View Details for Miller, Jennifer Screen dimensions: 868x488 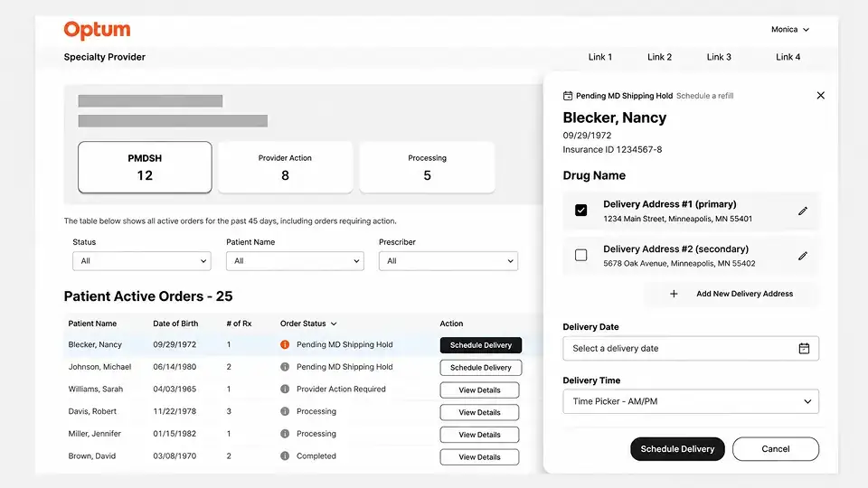(479, 435)
